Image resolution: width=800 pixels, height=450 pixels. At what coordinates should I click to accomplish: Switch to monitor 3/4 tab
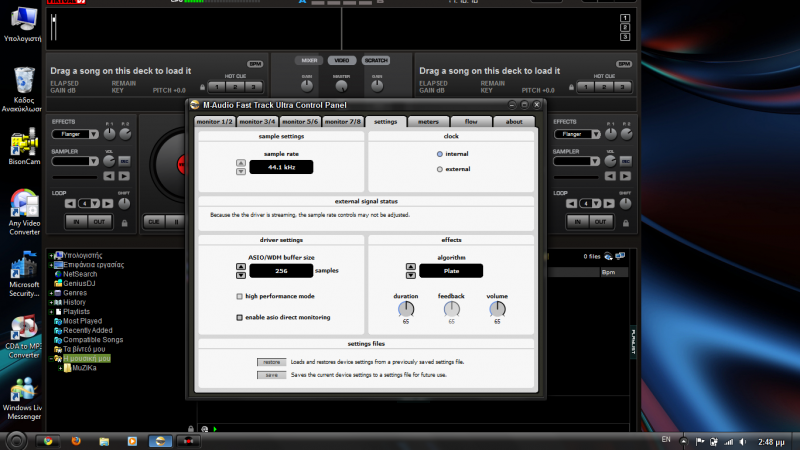point(257,121)
